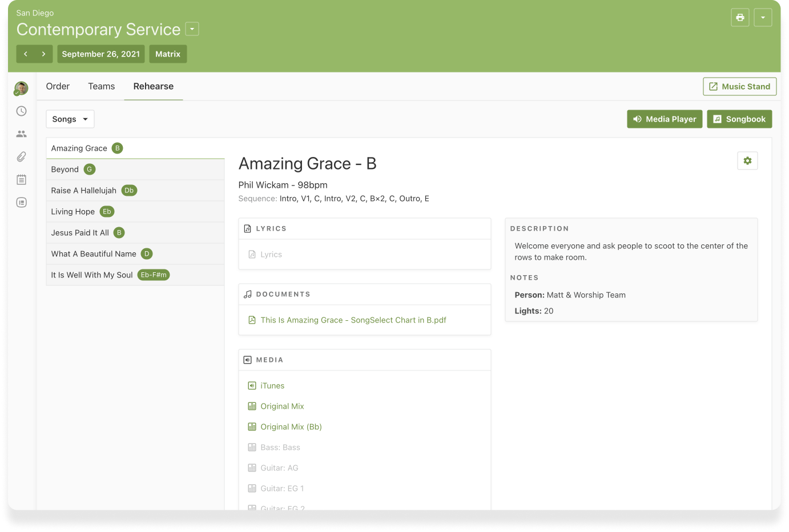Click the user avatar in sidebar
Image resolution: width=789 pixels, height=532 pixels.
pos(22,88)
